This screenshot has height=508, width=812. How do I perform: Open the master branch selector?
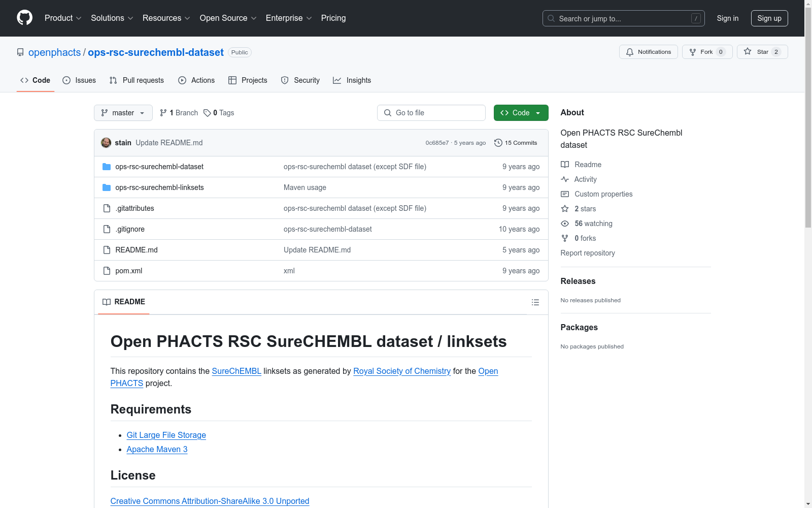(x=123, y=113)
